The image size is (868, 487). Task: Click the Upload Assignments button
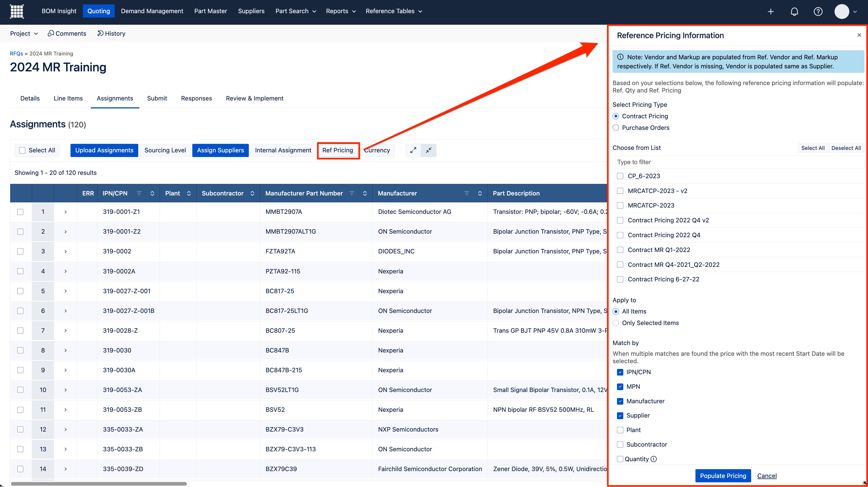pos(104,150)
